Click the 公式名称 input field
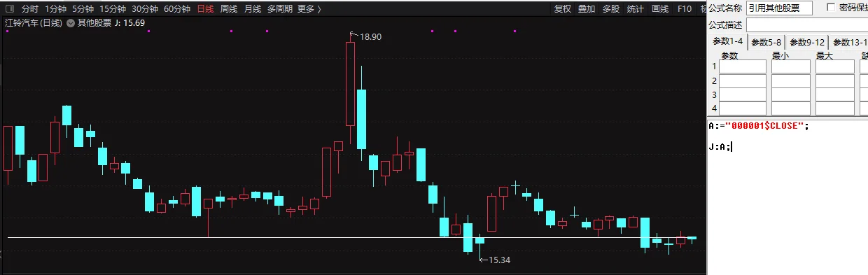This screenshot has height=275, width=868. (779, 8)
